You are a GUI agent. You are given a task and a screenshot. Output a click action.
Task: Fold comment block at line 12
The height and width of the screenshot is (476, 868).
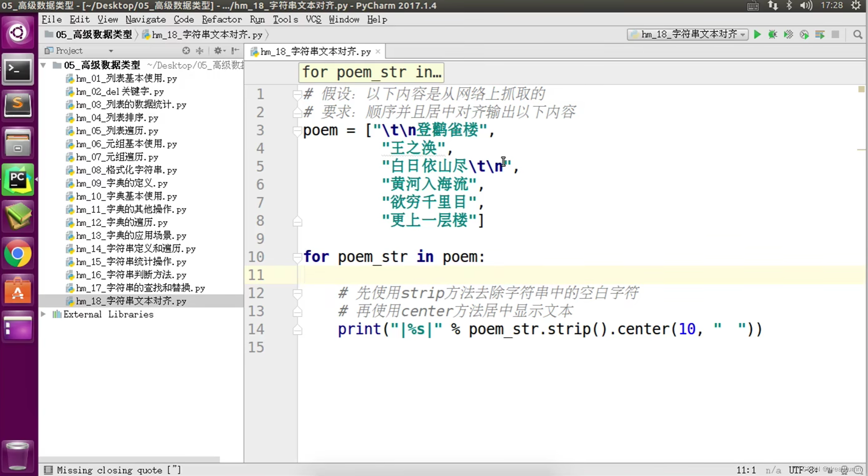click(297, 293)
